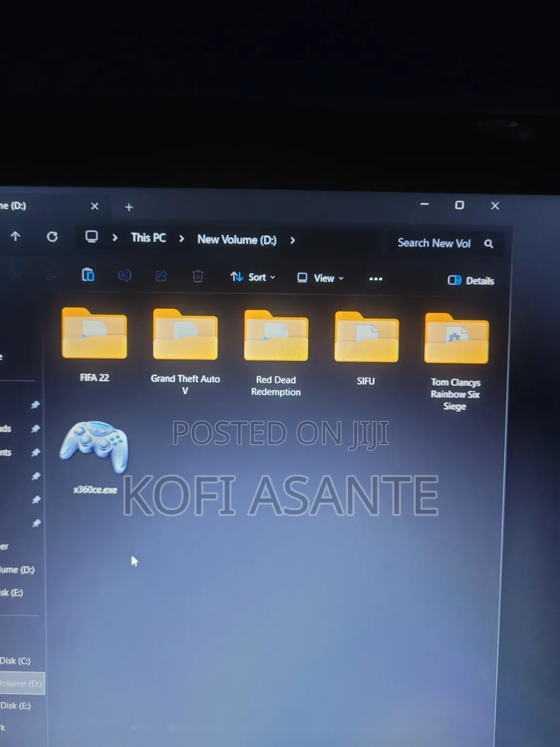The height and width of the screenshot is (747, 560).
Task: Close the File Explorer window
Action: 495,205
